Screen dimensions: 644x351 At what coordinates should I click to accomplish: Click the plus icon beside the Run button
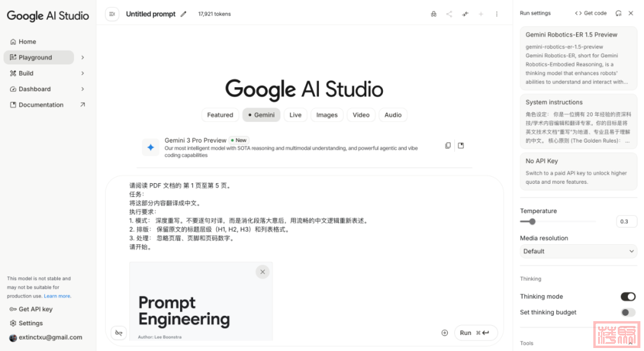coord(444,333)
